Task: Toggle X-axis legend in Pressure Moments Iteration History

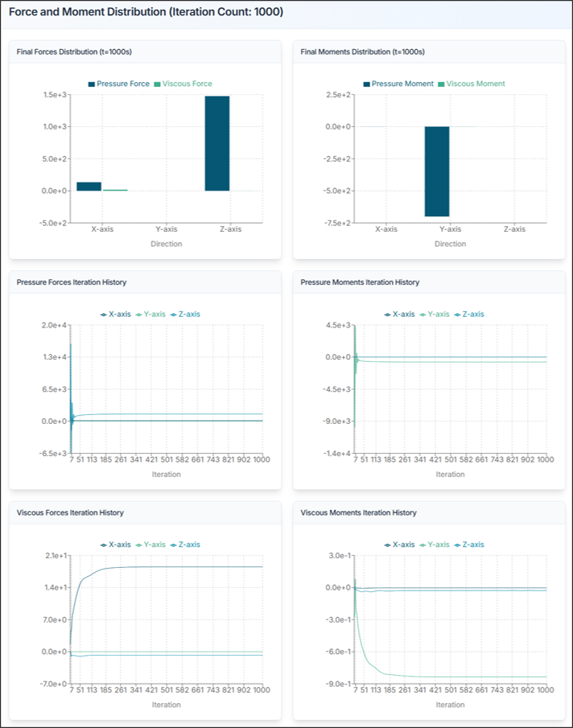Action: [x=399, y=315]
